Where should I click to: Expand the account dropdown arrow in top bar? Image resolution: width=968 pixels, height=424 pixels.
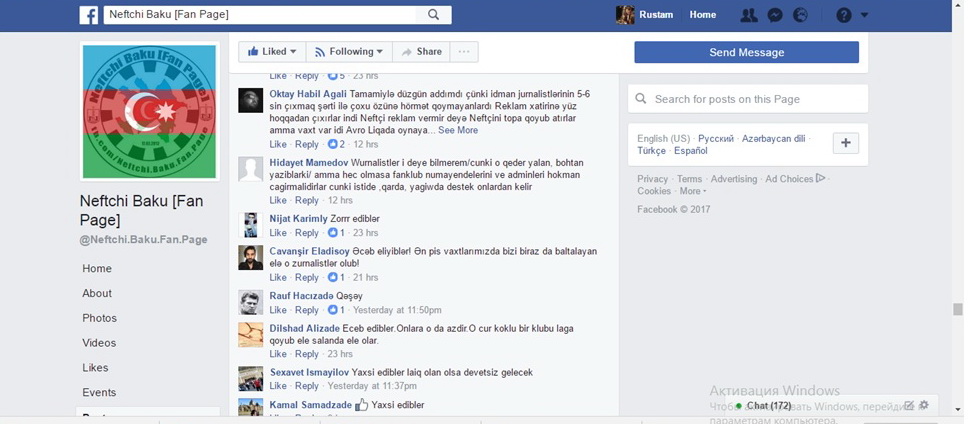pyautogui.click(x=864, y=15)
